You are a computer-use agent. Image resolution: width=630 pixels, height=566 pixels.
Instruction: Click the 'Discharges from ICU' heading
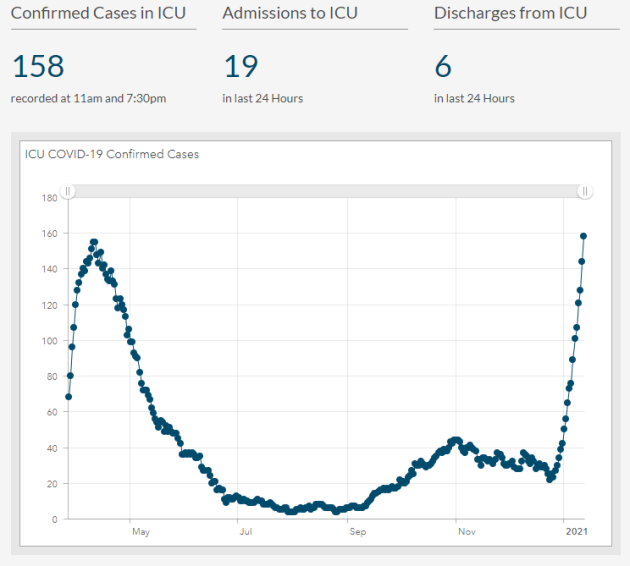coord(510,13)
